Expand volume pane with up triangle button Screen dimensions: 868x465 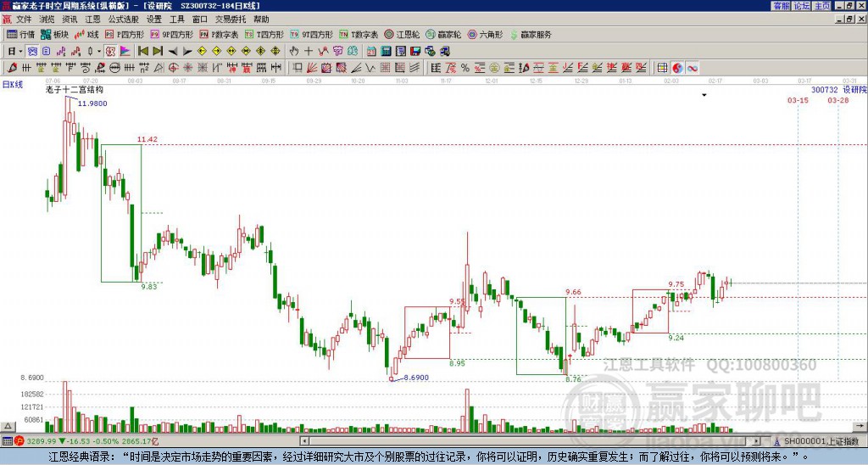point(7,426)
